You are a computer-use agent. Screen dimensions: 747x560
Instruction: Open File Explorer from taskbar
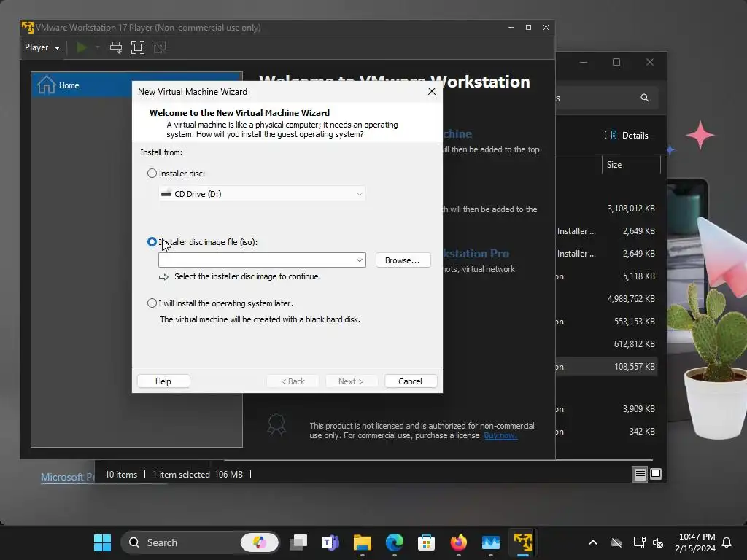(363, 542)
